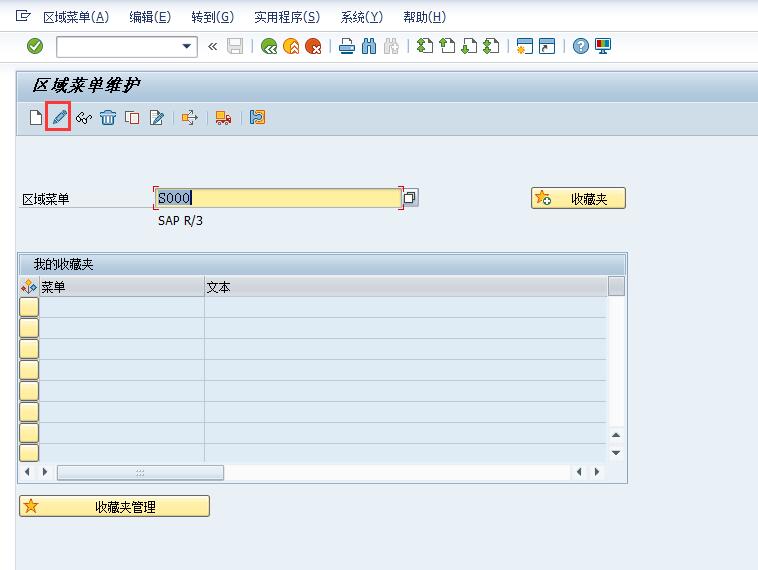Click the Print icon in toolbar
This screenshot has height=570, width=758.
pos(346,46)
